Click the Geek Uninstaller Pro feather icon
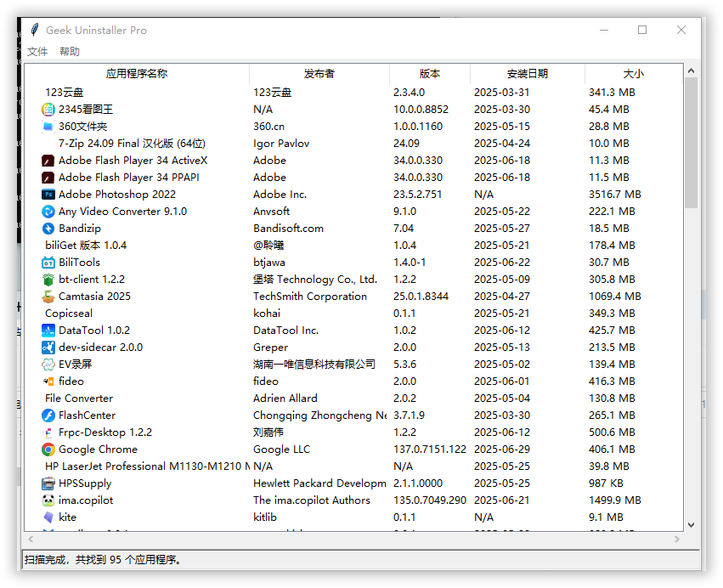 pos(35,30)
